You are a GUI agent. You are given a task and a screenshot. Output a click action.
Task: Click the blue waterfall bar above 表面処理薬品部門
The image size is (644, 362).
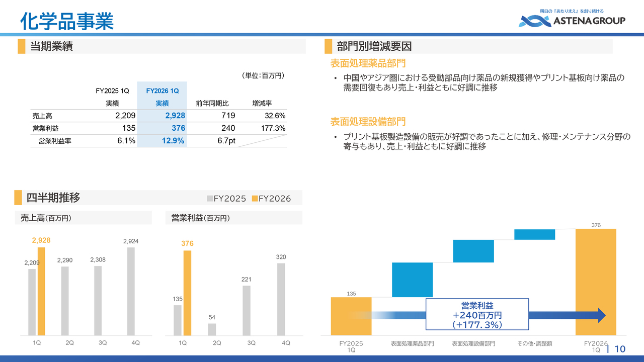(412, 280)
